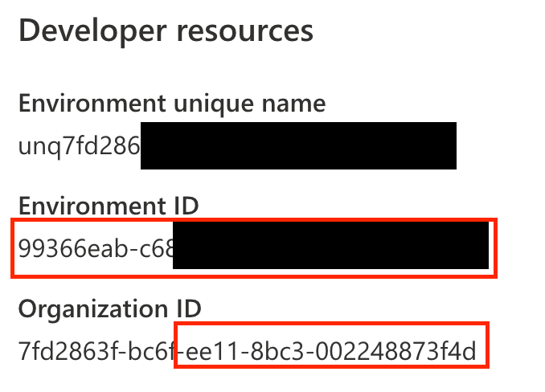Select the Environment unique name label
Screen dimensions: 545x392
172,104
